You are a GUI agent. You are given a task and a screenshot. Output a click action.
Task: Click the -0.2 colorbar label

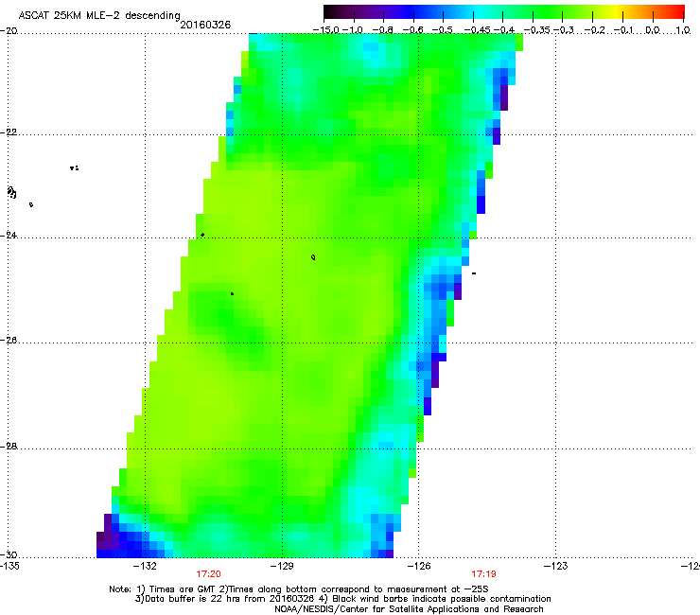pos(594,30)
